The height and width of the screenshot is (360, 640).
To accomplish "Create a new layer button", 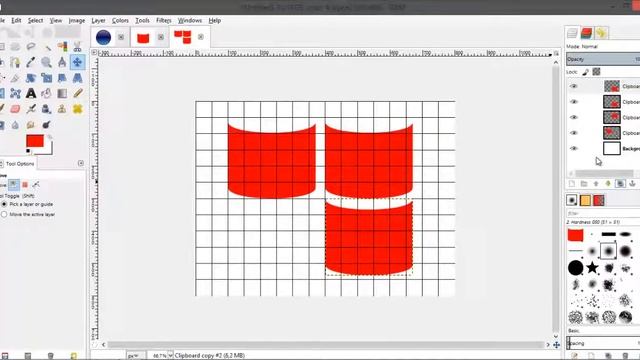I will tap(572, 184).
